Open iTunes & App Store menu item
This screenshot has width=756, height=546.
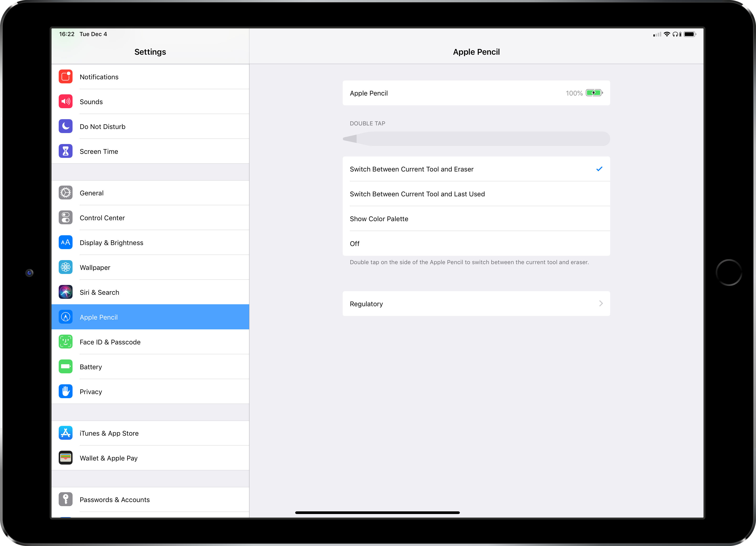[150, 433]
